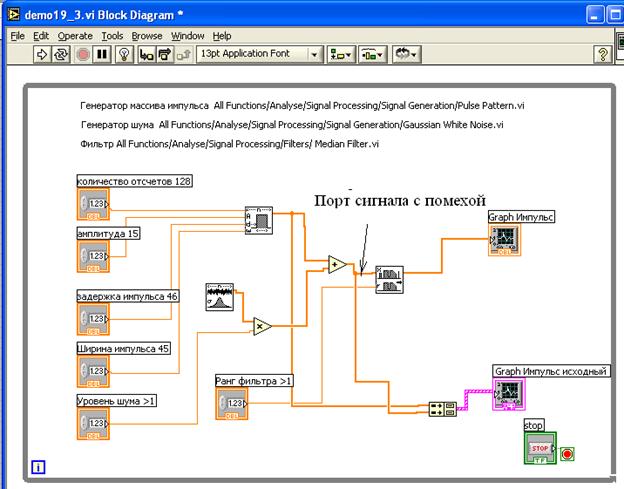Open the Operate menu
Image resolution: width=624 pixels, height=489 pixels.
(75, 36)
